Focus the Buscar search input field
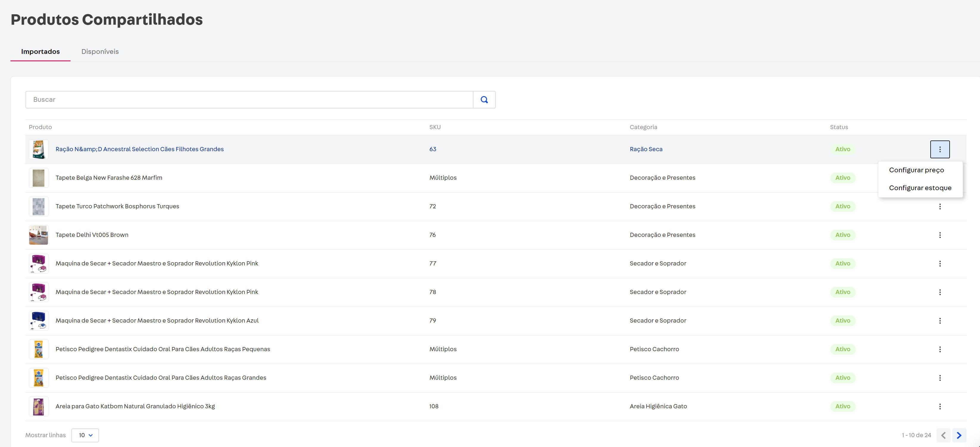Viewport: 980px width, 447px height. [x=249, y=100]
